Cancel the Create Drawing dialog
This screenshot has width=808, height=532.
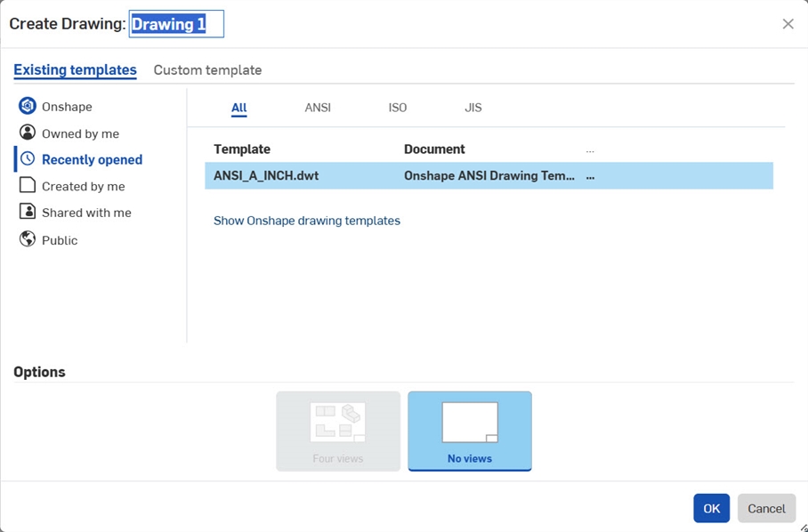tap(766, 508)
